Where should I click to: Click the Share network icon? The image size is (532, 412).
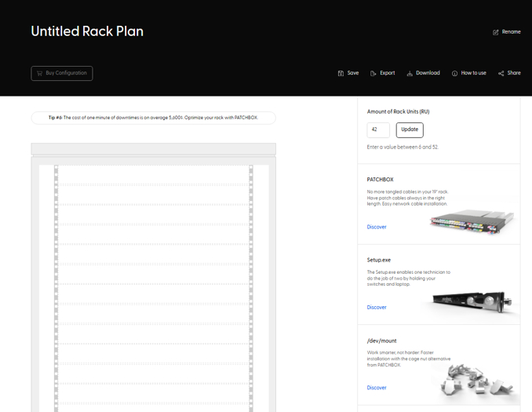[x=501, y=73]
